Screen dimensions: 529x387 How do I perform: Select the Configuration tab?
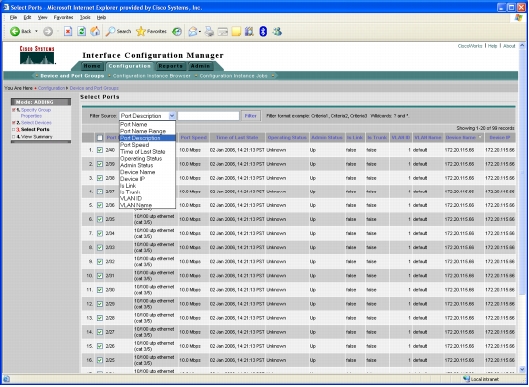[130, 66]
